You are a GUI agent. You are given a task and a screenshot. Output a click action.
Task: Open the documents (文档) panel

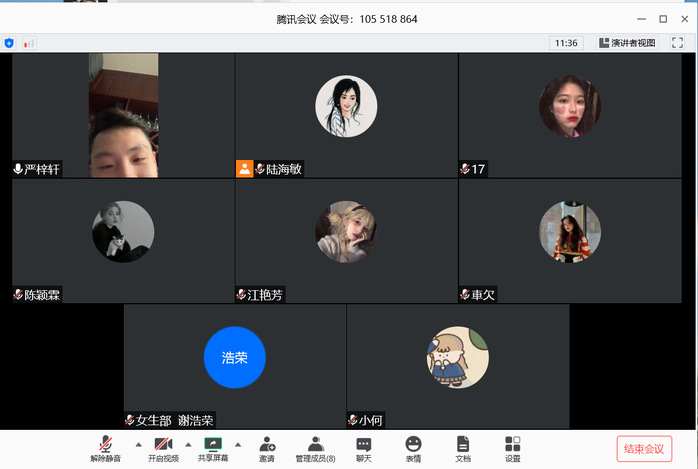point(462,447)
